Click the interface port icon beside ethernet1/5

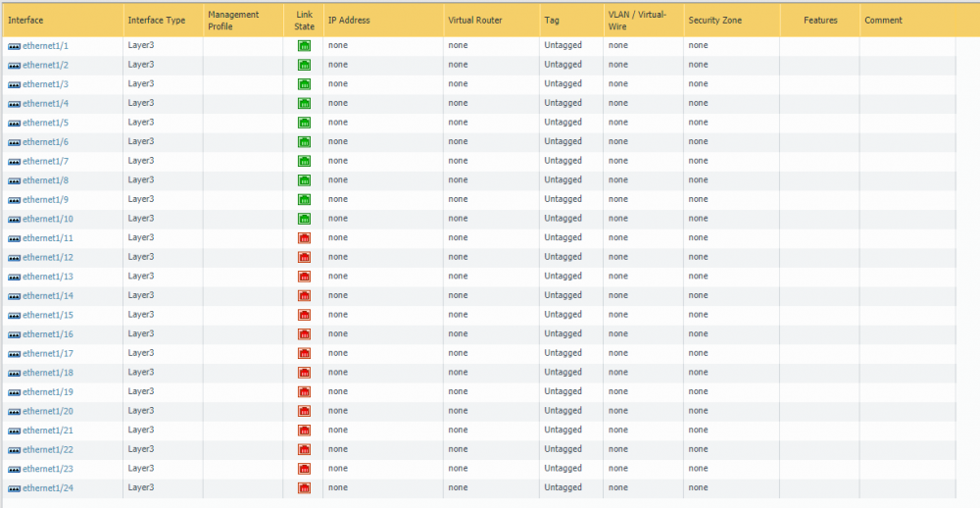pos(15,124)
